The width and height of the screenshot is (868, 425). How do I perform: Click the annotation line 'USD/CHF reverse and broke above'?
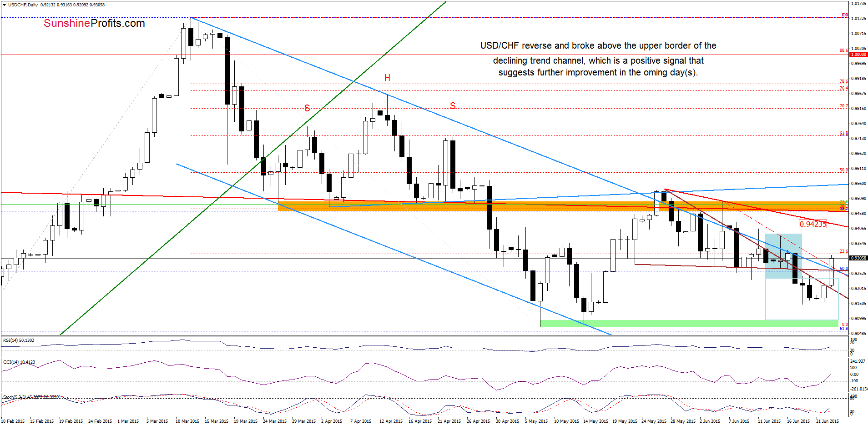(x=598, y=45)
